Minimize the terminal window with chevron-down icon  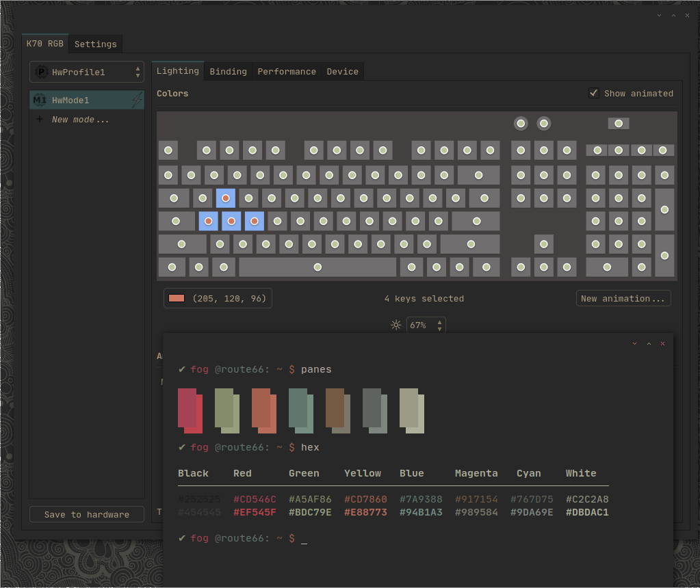(x=634, y=343)
